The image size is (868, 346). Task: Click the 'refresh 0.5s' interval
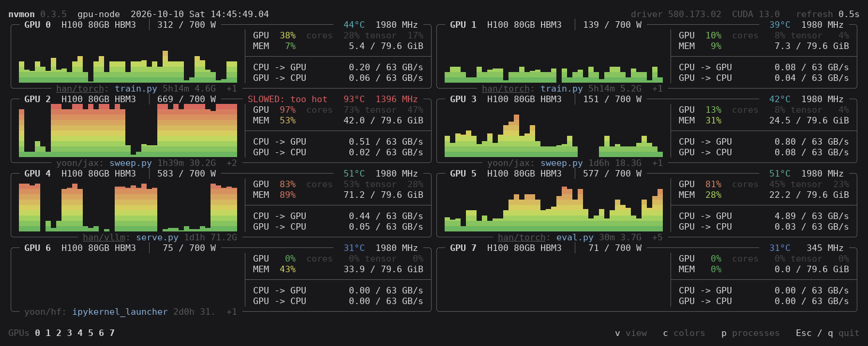828,14
